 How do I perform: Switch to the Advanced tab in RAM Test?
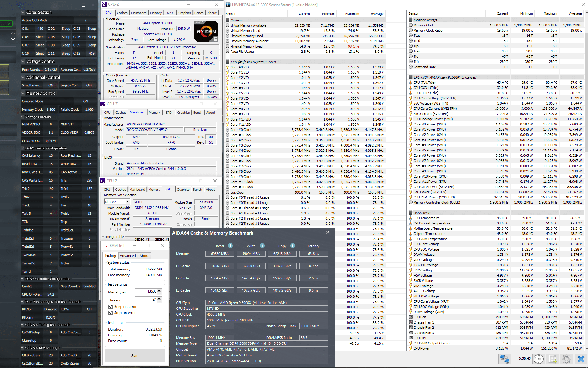(128, 256)
